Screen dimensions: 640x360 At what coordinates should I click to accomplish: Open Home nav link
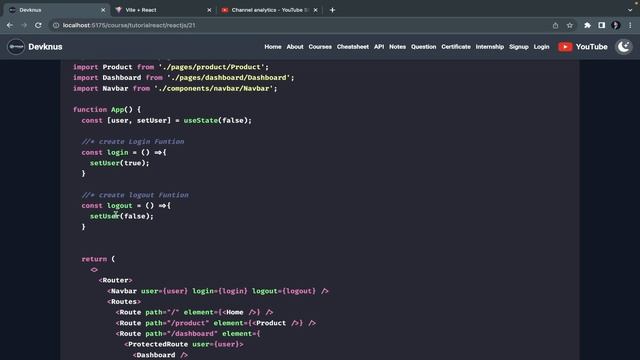pyautogui.click(x=273, y=47)
